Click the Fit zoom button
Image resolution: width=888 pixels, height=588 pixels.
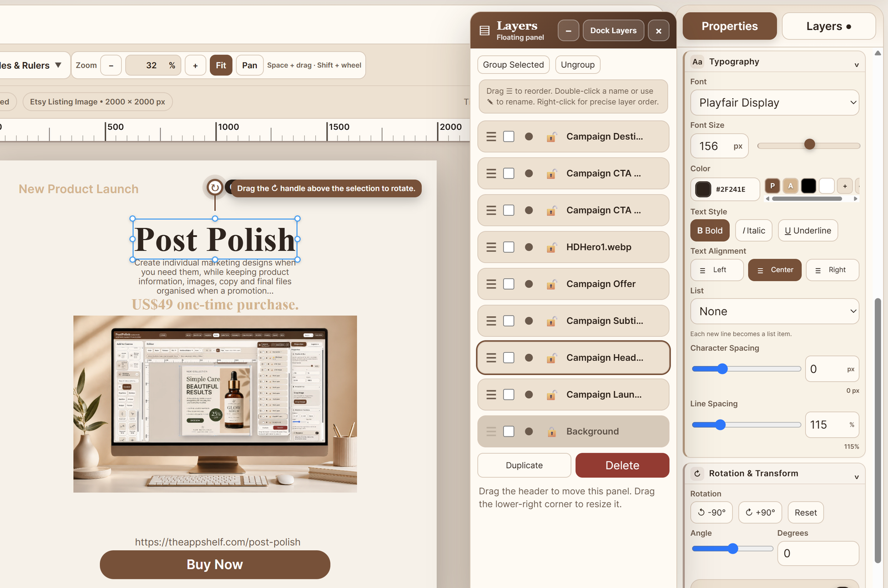click(221, 65)
